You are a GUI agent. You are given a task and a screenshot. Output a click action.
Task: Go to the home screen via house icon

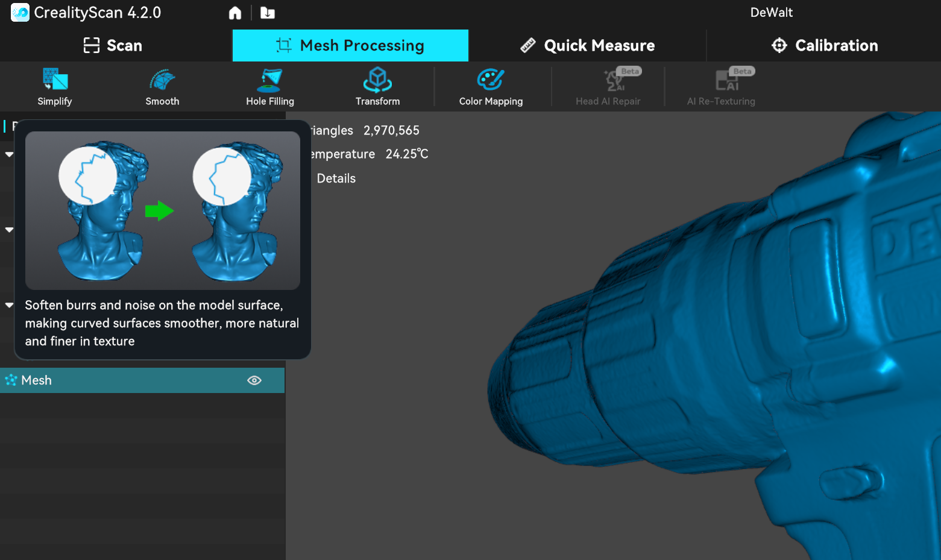coord(235,13)
